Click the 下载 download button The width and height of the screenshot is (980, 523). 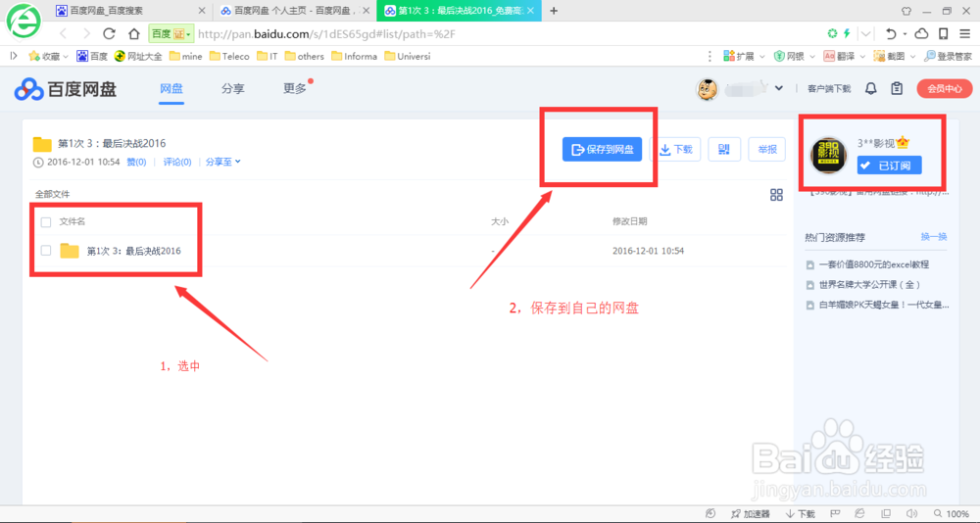[675, 149]
